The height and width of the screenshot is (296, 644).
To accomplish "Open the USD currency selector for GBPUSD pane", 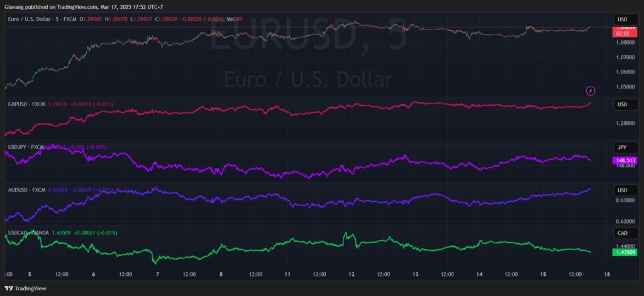I will click(x=622, y=104).
